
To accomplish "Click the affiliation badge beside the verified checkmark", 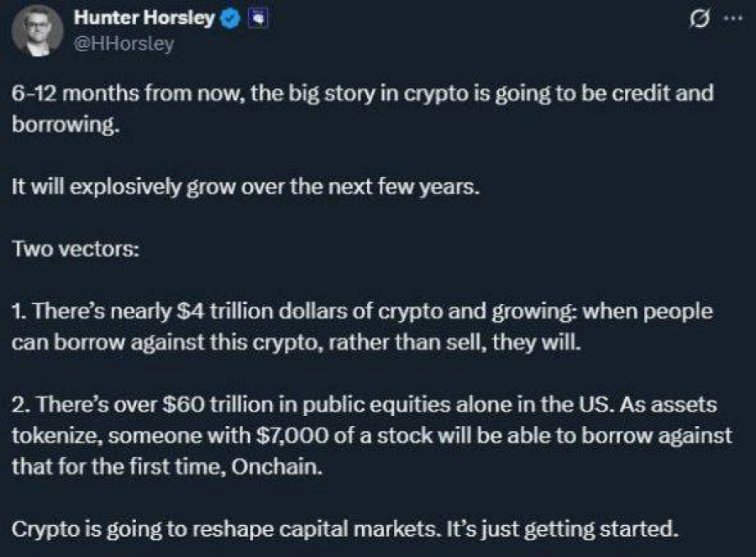I will [x=259, y=19].
